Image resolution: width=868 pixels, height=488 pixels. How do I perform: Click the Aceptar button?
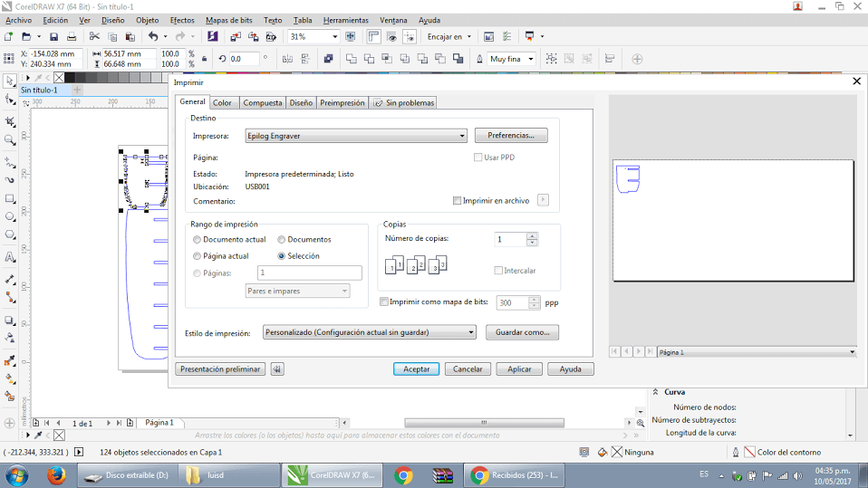[416, 369]
